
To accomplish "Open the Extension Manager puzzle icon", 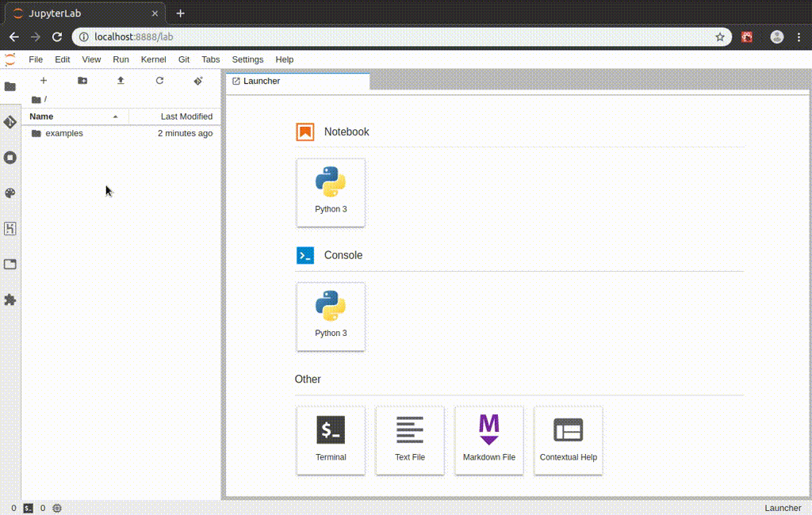I will coord(10,299).
